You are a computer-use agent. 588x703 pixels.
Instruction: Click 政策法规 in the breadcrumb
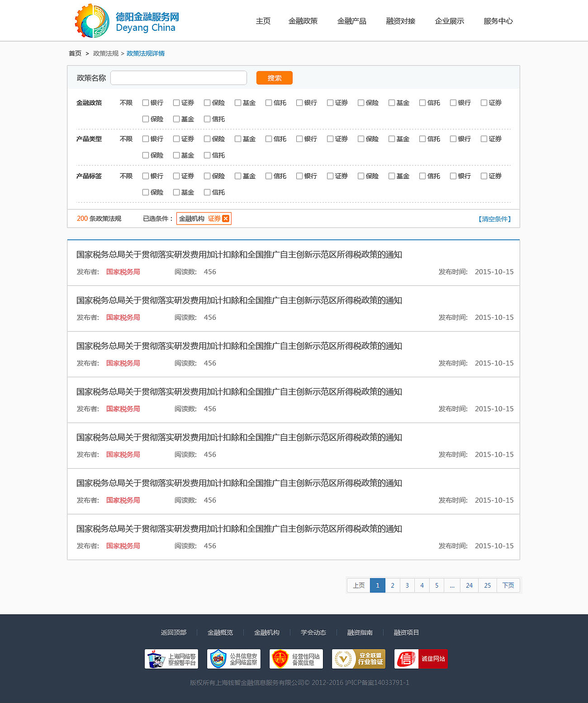(x=106, y=54)
